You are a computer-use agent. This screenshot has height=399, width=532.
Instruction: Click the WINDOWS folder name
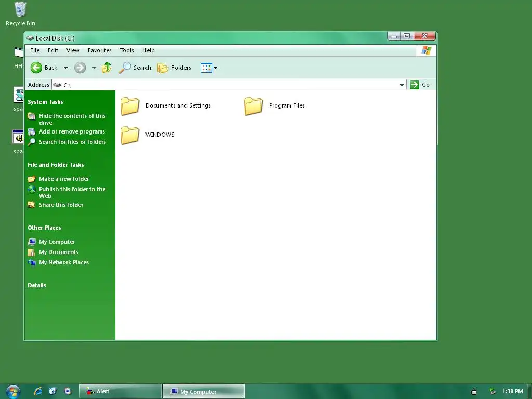click(x=160, y=135)
